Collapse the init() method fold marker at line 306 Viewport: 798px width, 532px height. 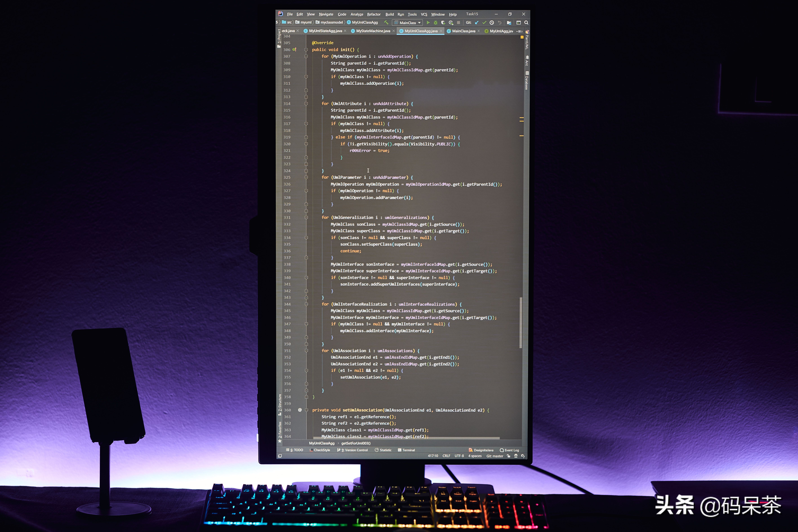(x=306, y=50)
